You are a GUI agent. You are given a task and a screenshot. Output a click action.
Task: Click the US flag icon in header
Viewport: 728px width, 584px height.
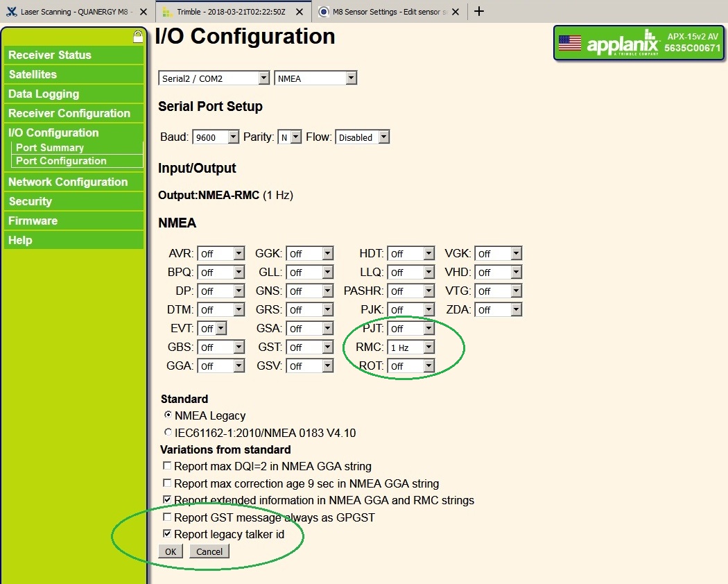pos(570,43)
